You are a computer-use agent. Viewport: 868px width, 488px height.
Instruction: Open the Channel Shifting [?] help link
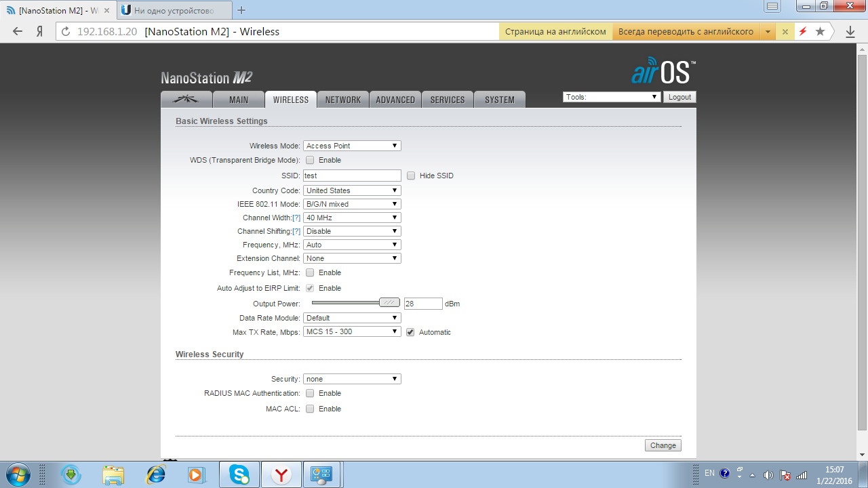296,231
